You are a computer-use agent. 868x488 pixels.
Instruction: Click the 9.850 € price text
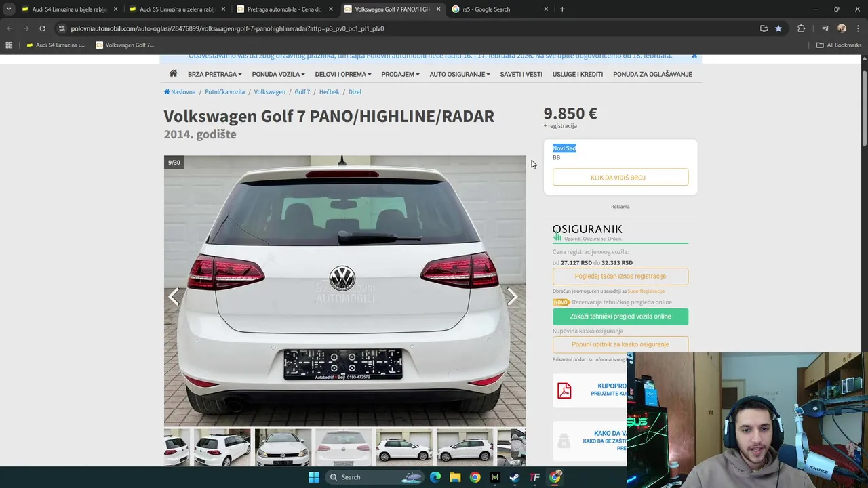click(570, 114)
